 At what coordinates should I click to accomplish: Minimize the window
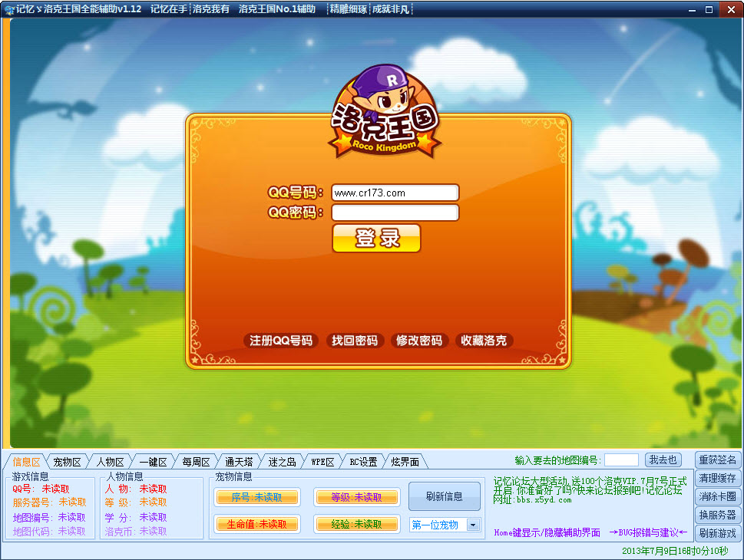(x=693, y=9)
